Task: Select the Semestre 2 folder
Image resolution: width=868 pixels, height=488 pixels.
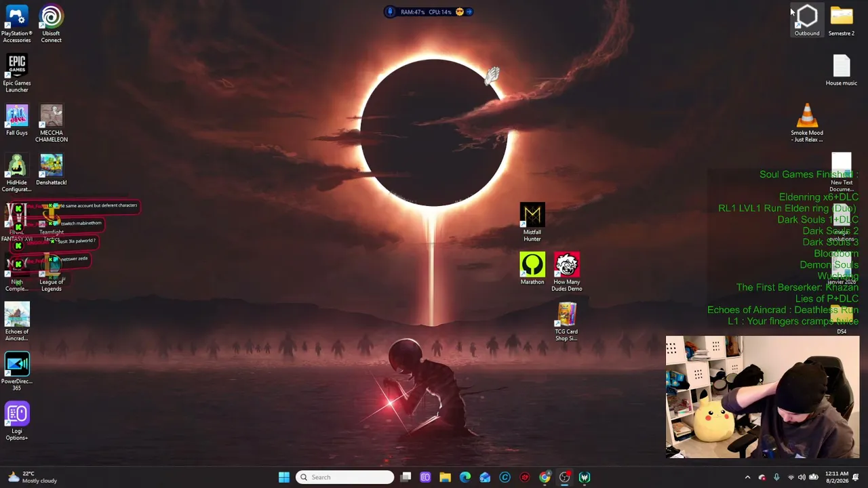Action: 842,20
